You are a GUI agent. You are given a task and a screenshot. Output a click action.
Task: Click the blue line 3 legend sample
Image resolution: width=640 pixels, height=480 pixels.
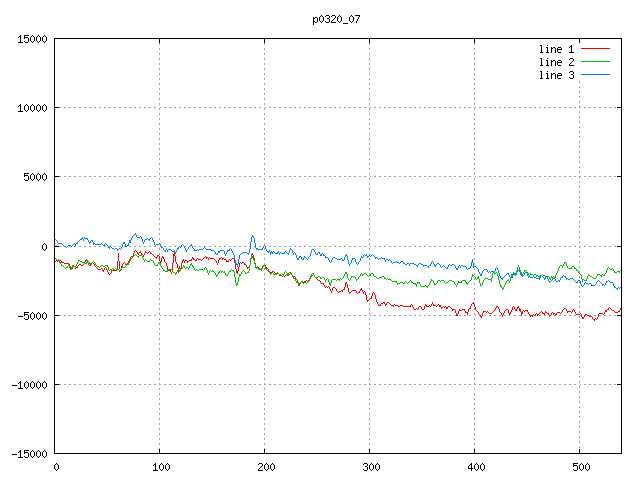(595, 75)
